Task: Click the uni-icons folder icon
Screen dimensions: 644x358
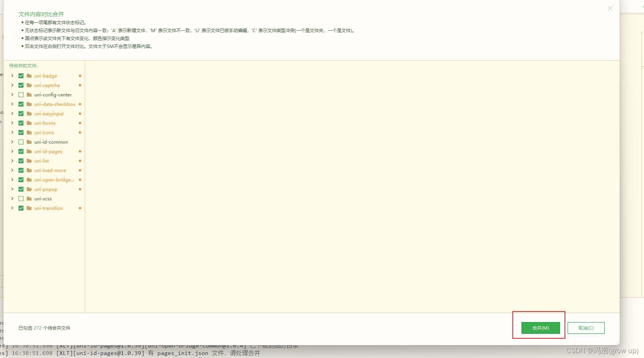Action: pyautogui.click(x=29, y=132)
